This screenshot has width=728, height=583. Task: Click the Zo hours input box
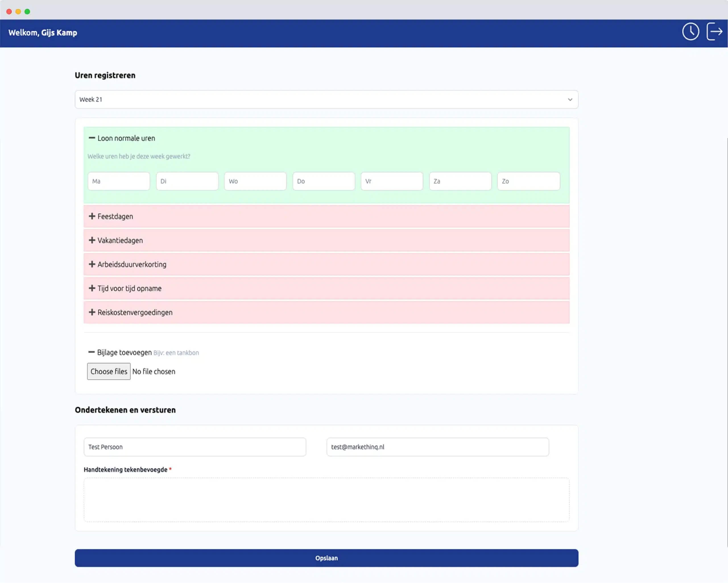(528, 181)
